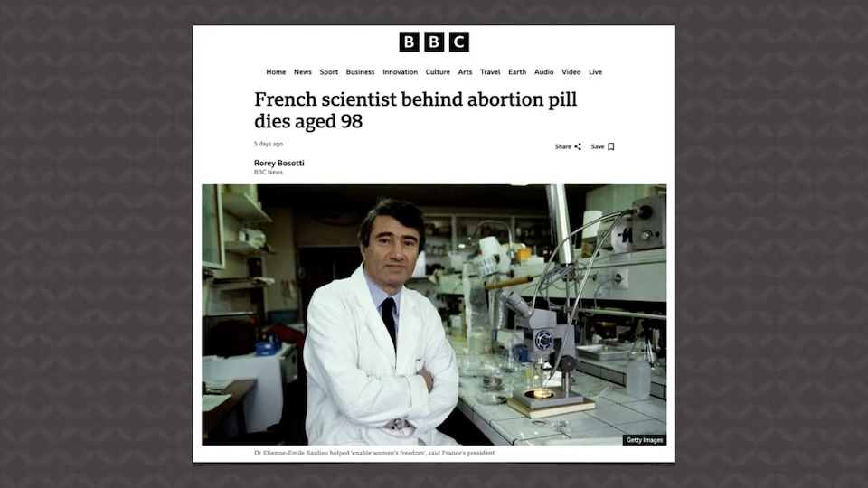Click the scientist lab photo
The width and height of the screenshot is (868, 488).
coord(434,314)
